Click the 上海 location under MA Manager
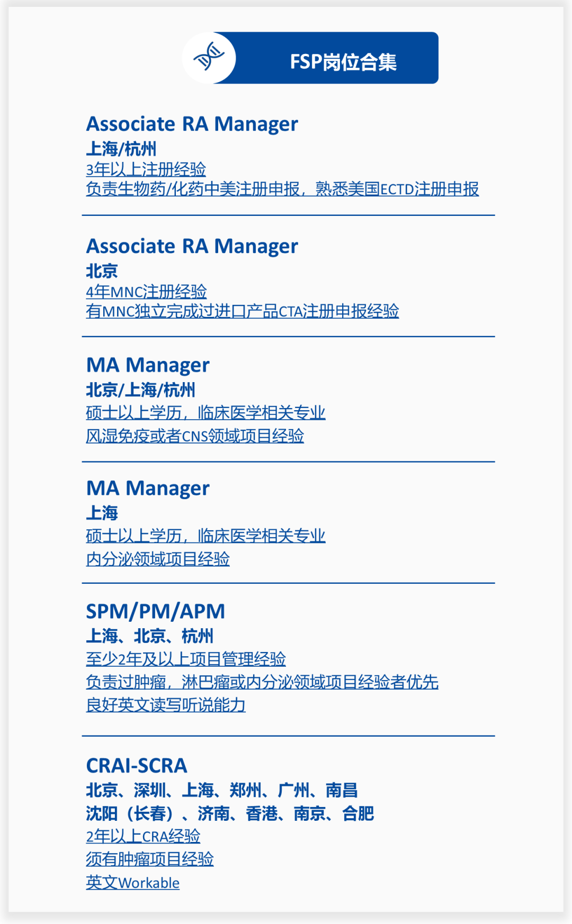The image size is (572, 924). point(102,513)
